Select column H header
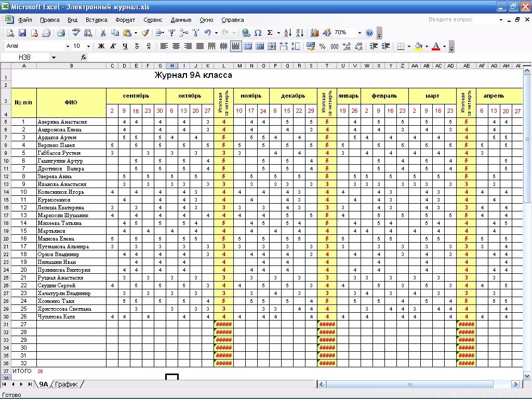Image resolution: width=532 pixels, height=399 pixels. coord(172,66)
